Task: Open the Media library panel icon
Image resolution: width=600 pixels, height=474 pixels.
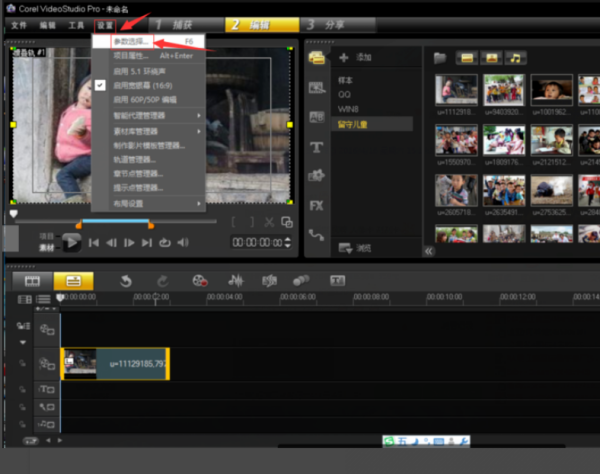Action: pos(317,58)
